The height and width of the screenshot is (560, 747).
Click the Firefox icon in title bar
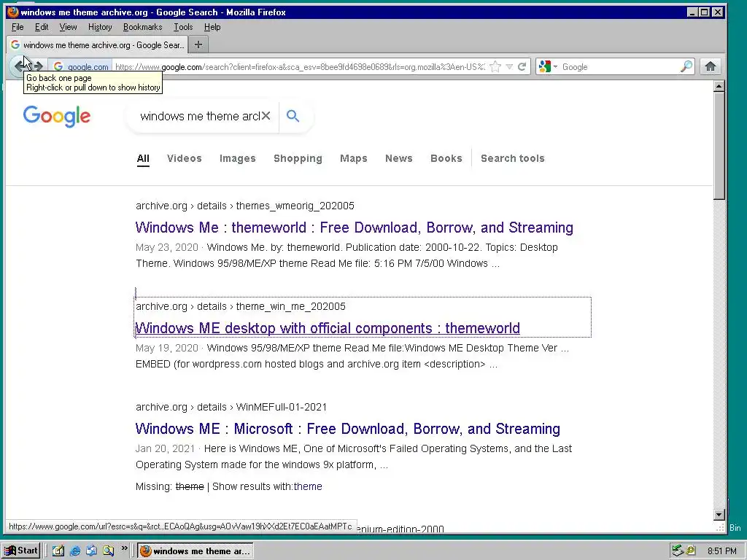click(x=13, y=12)
